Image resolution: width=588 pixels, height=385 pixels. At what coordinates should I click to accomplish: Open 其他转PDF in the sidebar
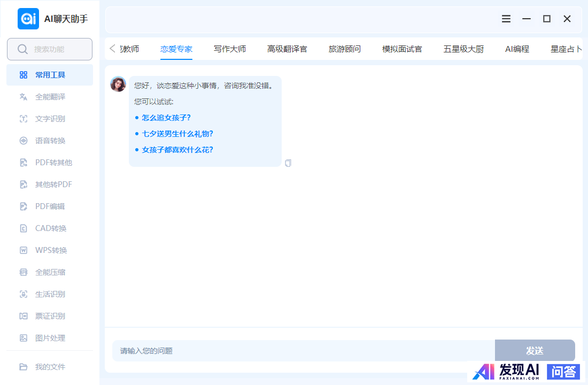[x=53, y=184]
